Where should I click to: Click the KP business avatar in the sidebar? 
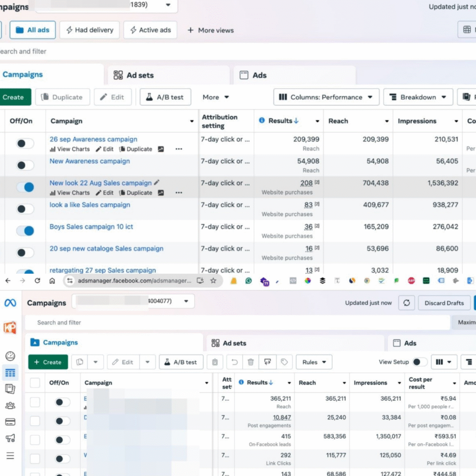click(x=10, y=328)
